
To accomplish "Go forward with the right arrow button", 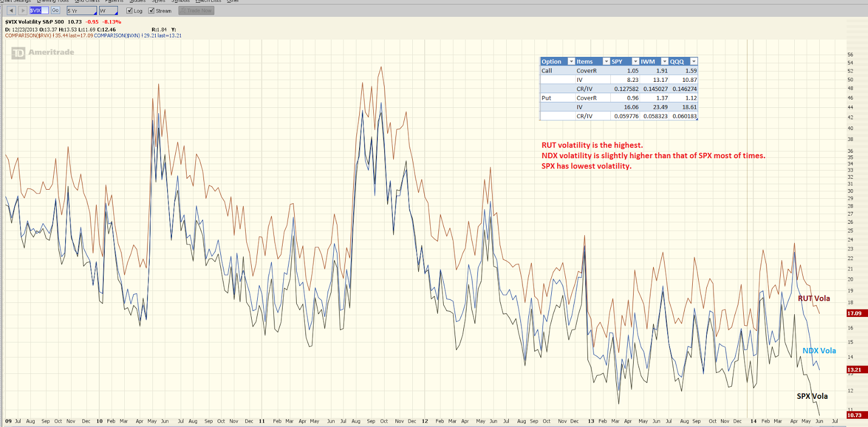I will coord(22,10).
